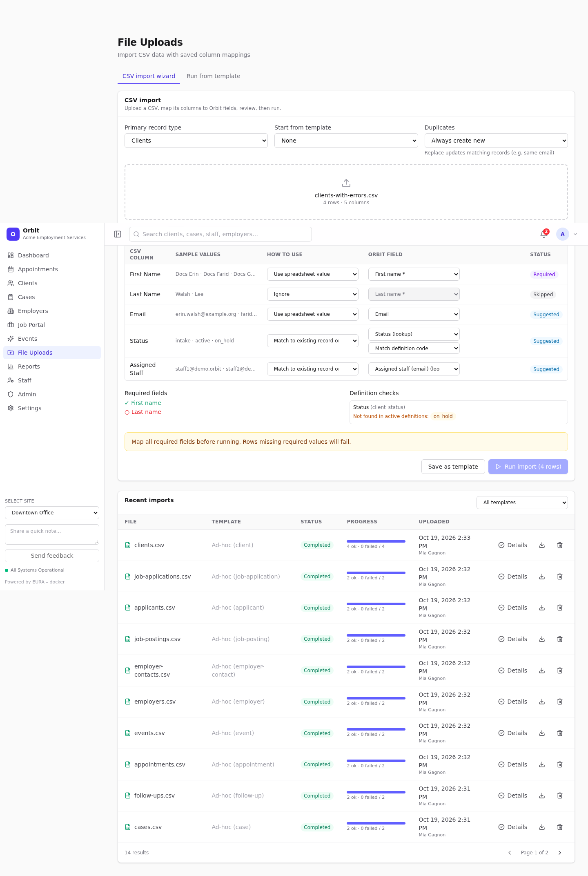This screenshot has height=876, width=588.
Task: Click the Send feedback button
Action: (52, 556)
